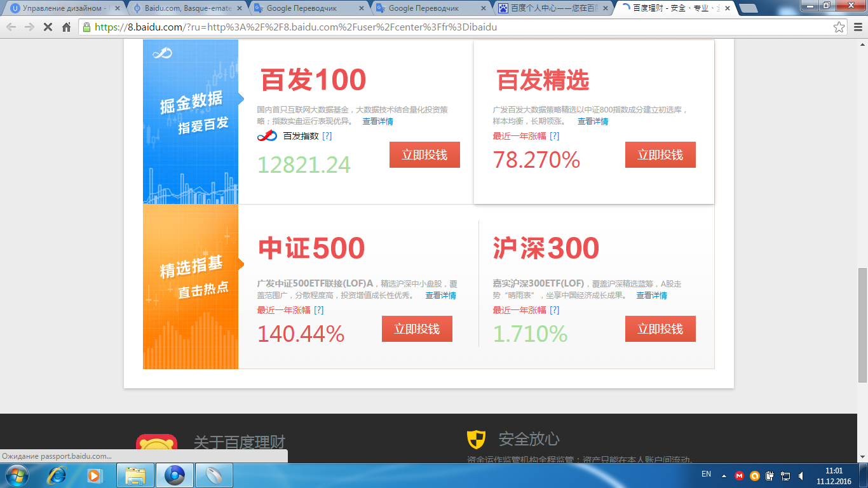Image resolution: width=868 pixels, height=488 pixels.
Task: Click the 中证500 heading
Action: tap(311, 248)
